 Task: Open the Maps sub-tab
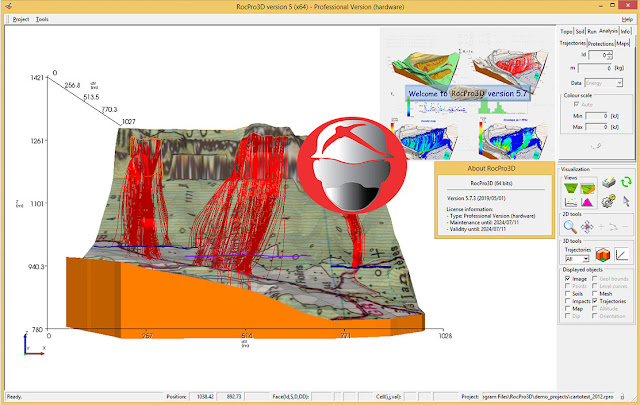tap(622, 43)
